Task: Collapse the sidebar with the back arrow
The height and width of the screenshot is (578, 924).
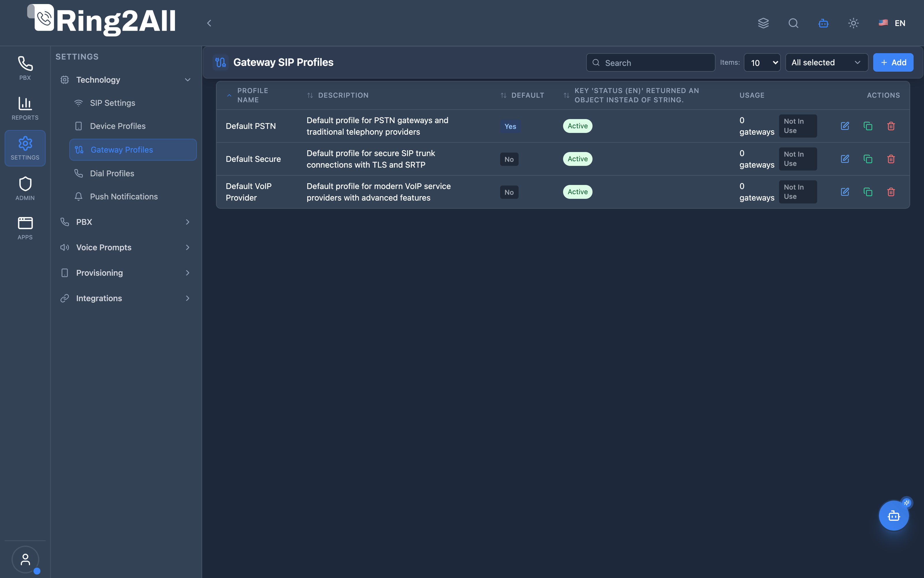Action: coord(209,23)
